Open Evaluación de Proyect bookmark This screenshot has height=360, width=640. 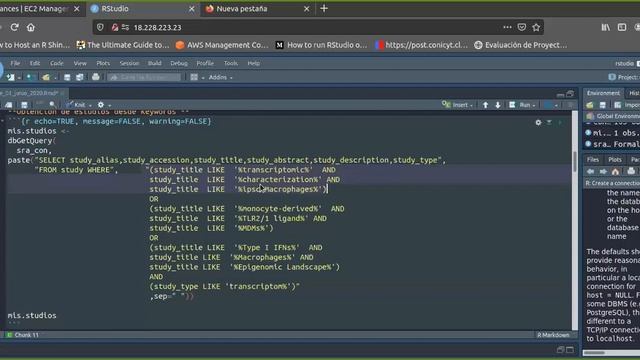(520, 45)
